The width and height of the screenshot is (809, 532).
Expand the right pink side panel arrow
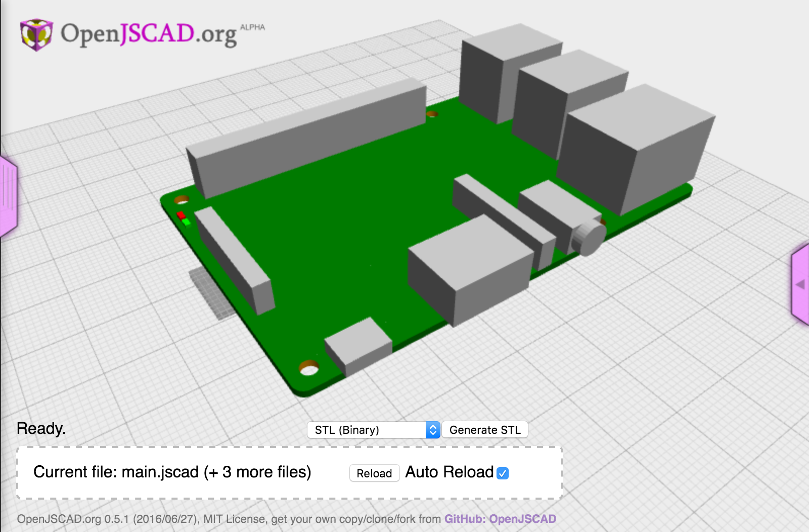(800, 284)
